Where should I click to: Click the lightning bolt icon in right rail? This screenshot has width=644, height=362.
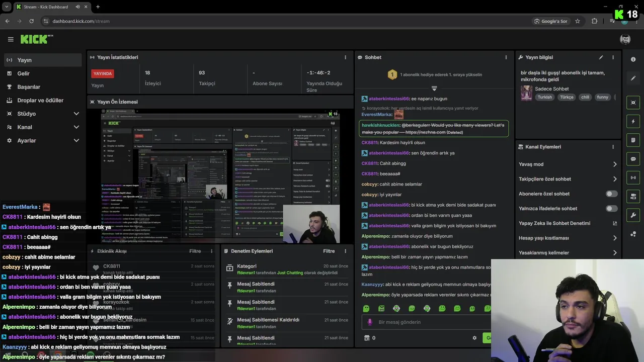[633, 121]
